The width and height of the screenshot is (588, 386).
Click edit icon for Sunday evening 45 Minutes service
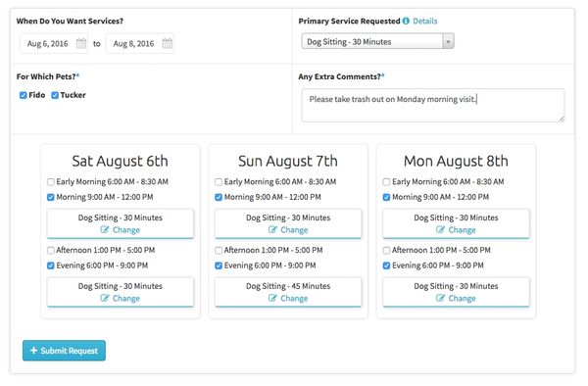pyautogui.click(x=272, y=298)
